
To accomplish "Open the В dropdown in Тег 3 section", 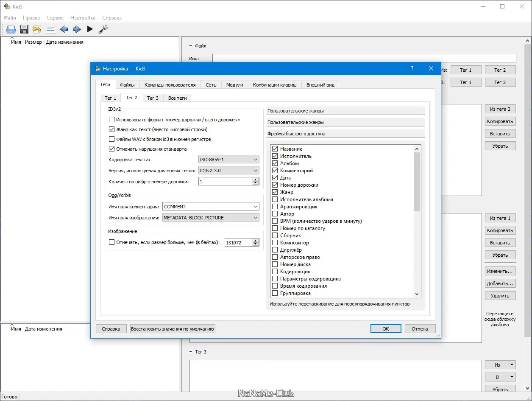I will point(500,377).
